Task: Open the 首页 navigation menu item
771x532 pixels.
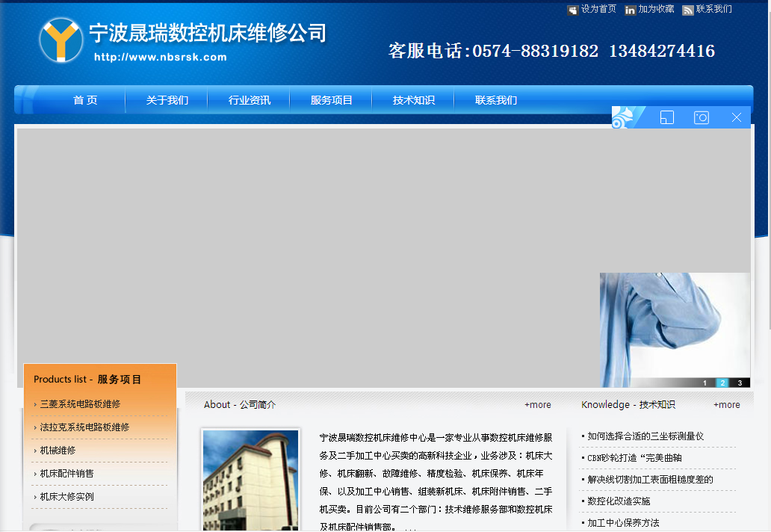Action: [84, 99]
